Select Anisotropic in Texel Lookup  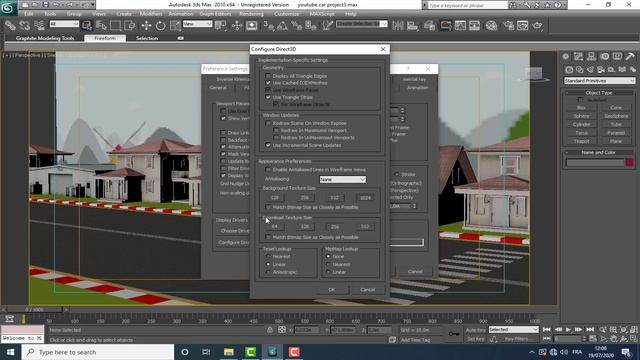pyautogui.click(x=268, y=272)
